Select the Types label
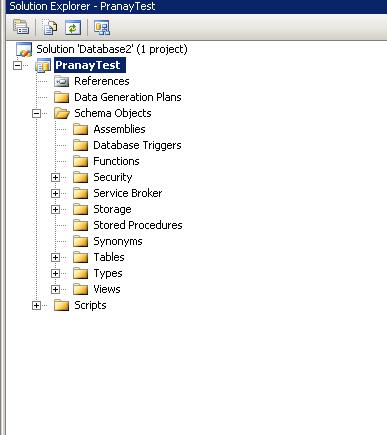Image resolution: width=387 pixels, height=435 pixels. click(x=108, y=273)
